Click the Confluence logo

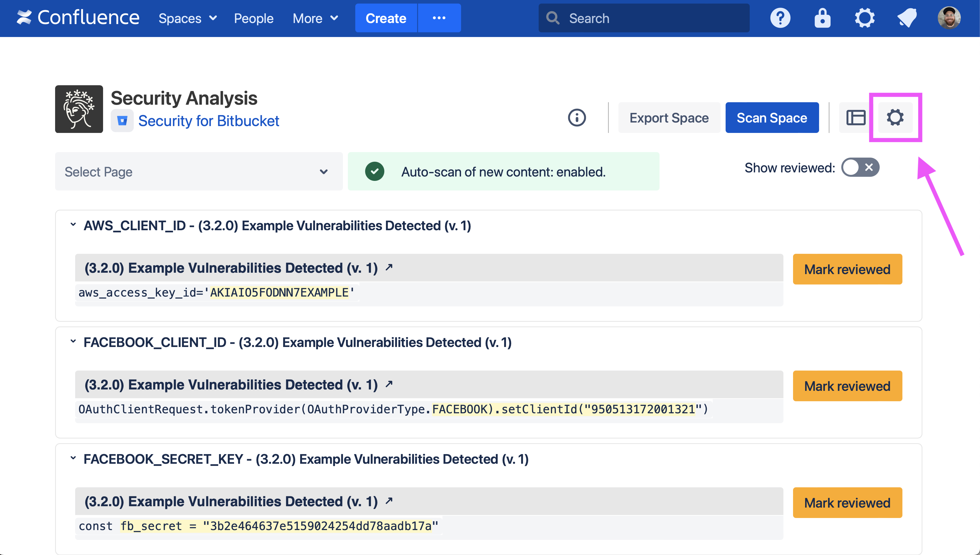pos(78,18)
